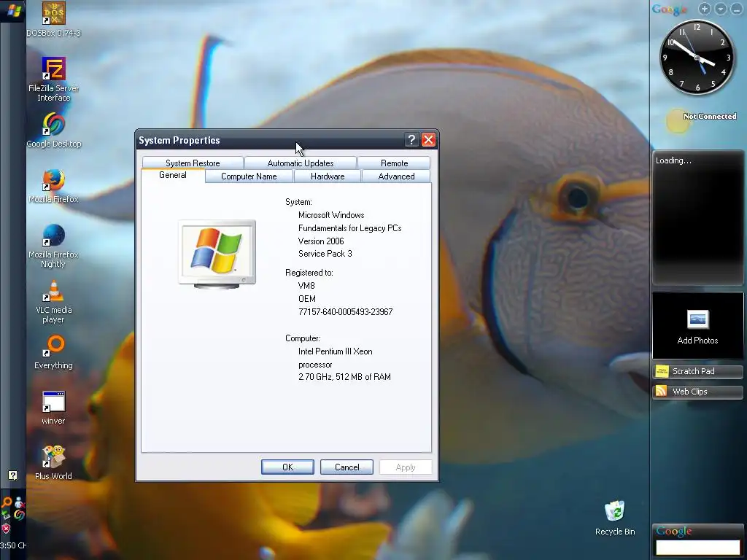Click the Google logo atop the sidebar

click(x=670, y=9)
